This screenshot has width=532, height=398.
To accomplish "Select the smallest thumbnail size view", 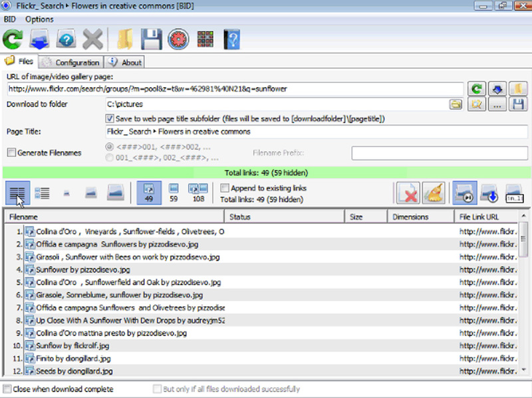I will coord(66,193).
